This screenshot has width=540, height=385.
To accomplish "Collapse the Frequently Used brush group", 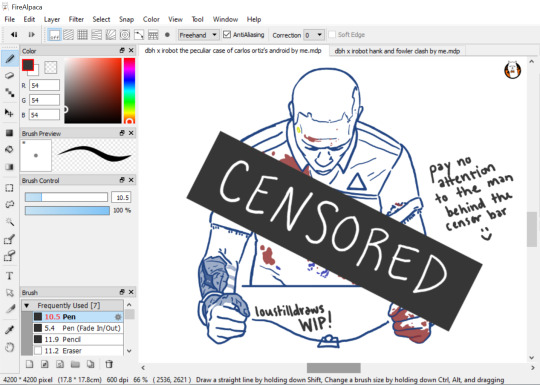I will [x=27, y=305].
